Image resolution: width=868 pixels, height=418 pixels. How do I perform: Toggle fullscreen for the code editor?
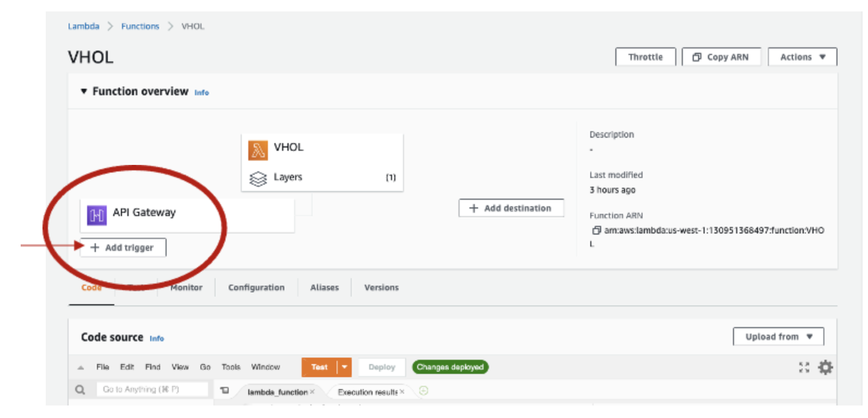[x=804, y=367]
